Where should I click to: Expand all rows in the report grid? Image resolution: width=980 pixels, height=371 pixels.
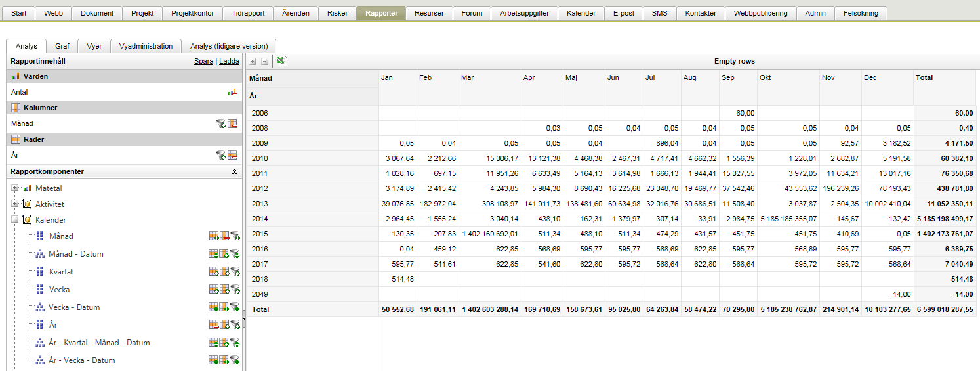(x=253, y=61)
